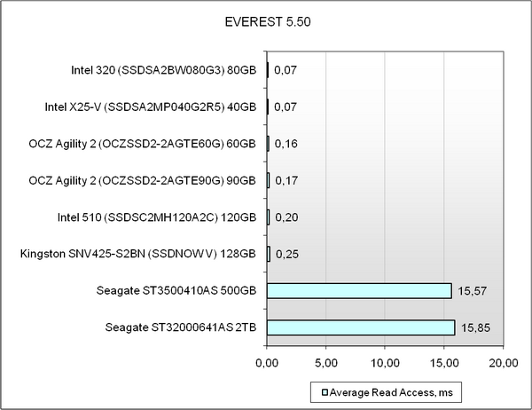Image resolution: width=532 pixels, height=410 pixels.
Task: Click label OCZ Agility 2 (OCZSSD2-2AGTE90G) 90GB
Action: 142,181
